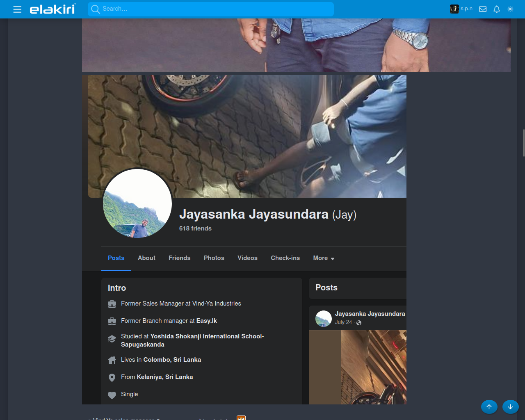Click Former Sales Manager at Vind-Ya Industries
Image resolution: width=525 pixels, height=420 pixels.
tap(181, 304)
